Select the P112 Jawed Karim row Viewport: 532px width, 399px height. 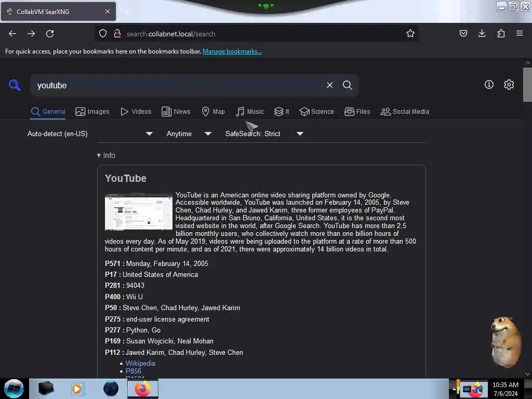pos(174,353)
